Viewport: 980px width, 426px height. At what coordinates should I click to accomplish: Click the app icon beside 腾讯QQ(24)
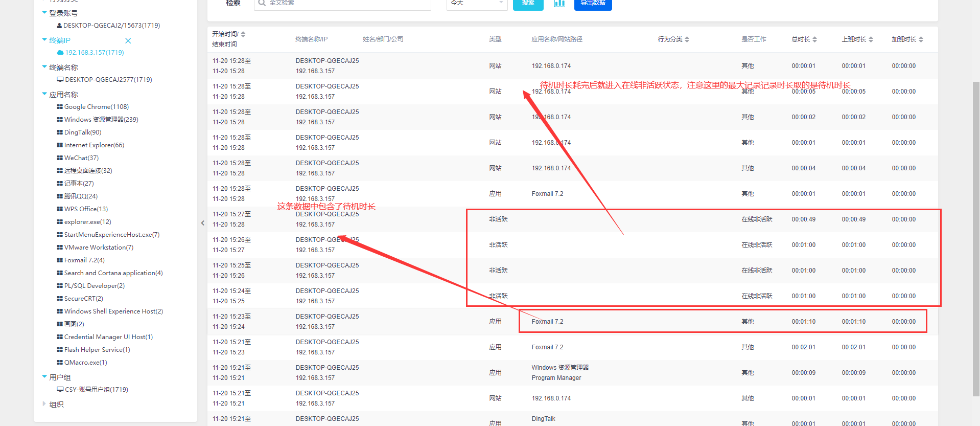coord(60,196)
